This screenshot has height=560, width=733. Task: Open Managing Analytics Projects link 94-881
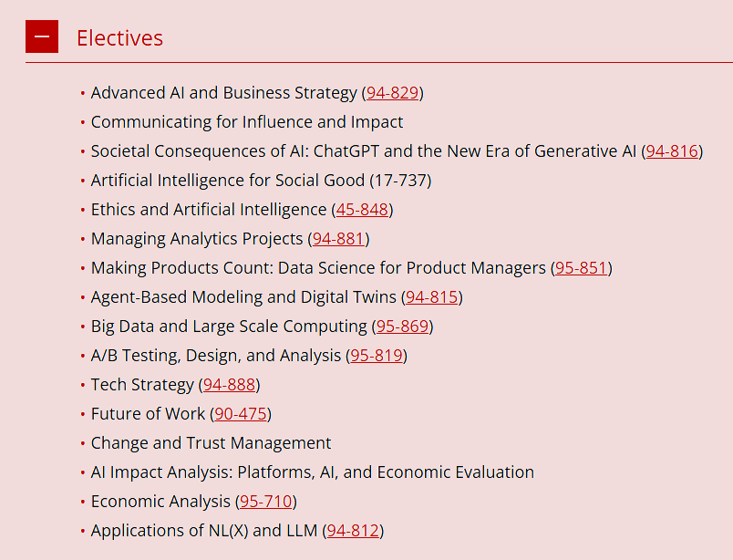pos(338,239)
